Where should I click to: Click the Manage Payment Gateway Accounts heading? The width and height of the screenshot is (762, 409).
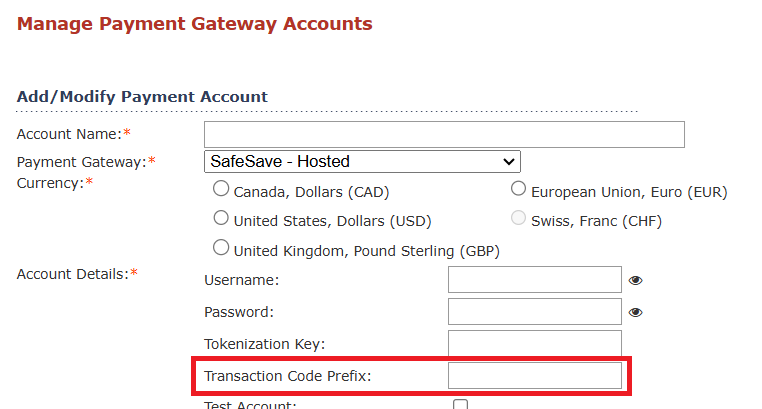pos(194,24)
